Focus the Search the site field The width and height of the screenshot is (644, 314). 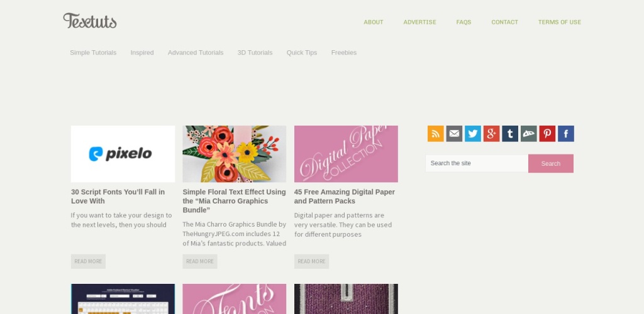coord(477,163)
